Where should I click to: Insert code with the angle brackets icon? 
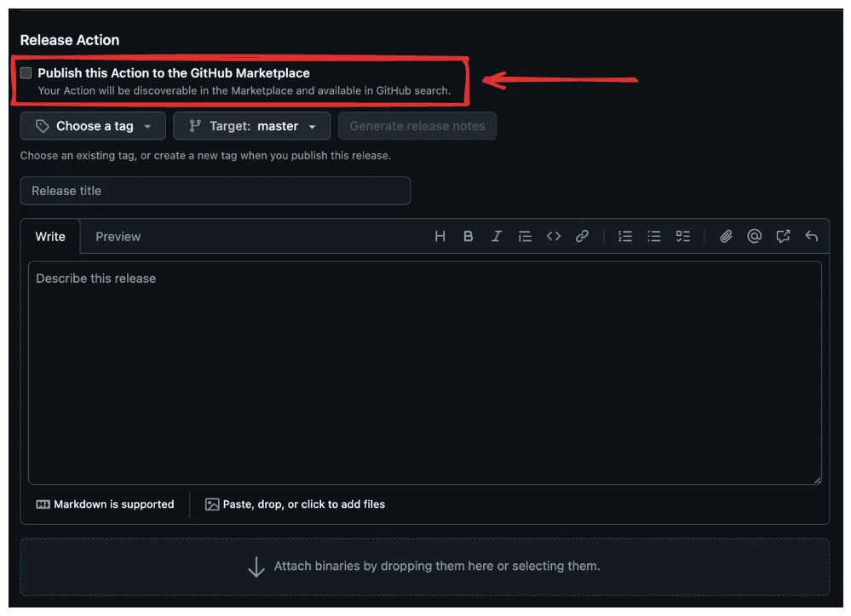click(x=553, y=236)
